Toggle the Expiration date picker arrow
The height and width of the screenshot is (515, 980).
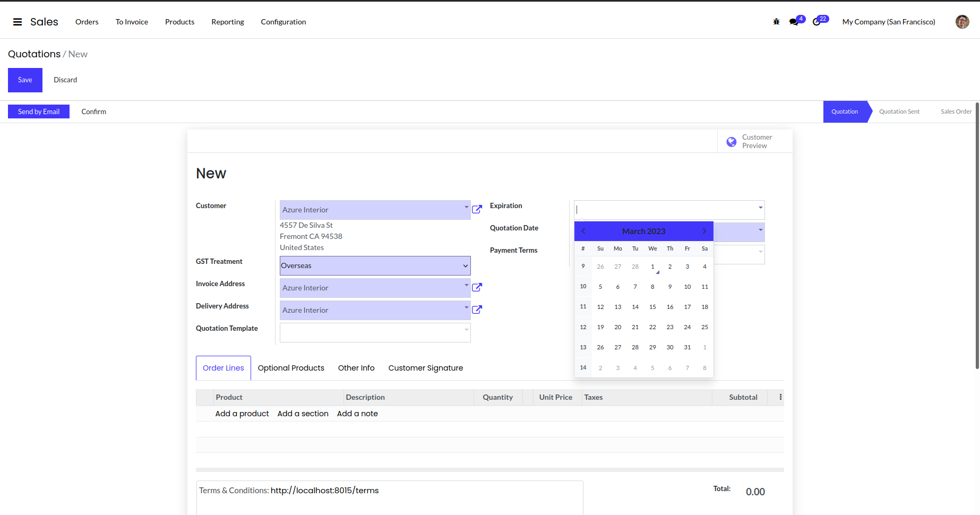pyautogui.click(x=760, y=208)
